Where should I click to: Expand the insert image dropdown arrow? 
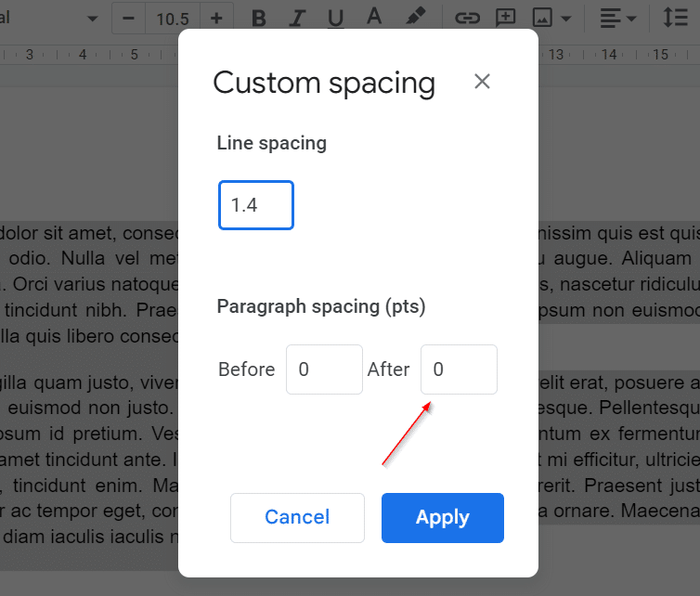tap(566, 19)
